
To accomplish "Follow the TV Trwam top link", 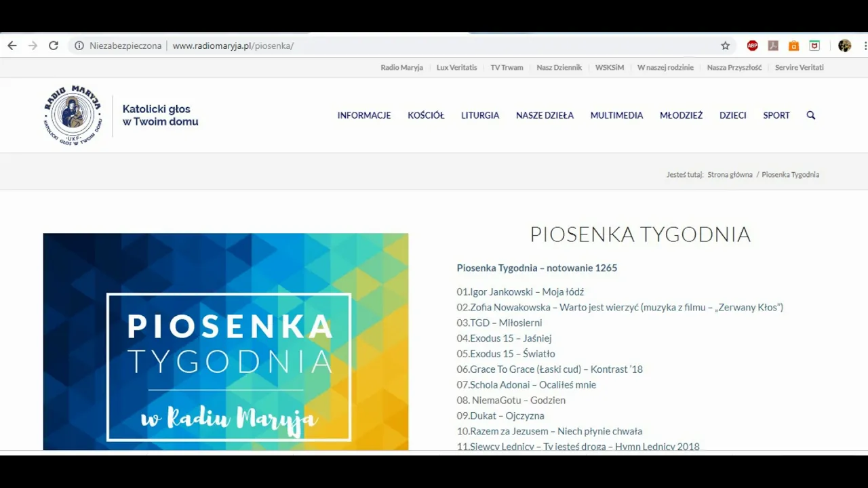I will (x=507, y=68).
